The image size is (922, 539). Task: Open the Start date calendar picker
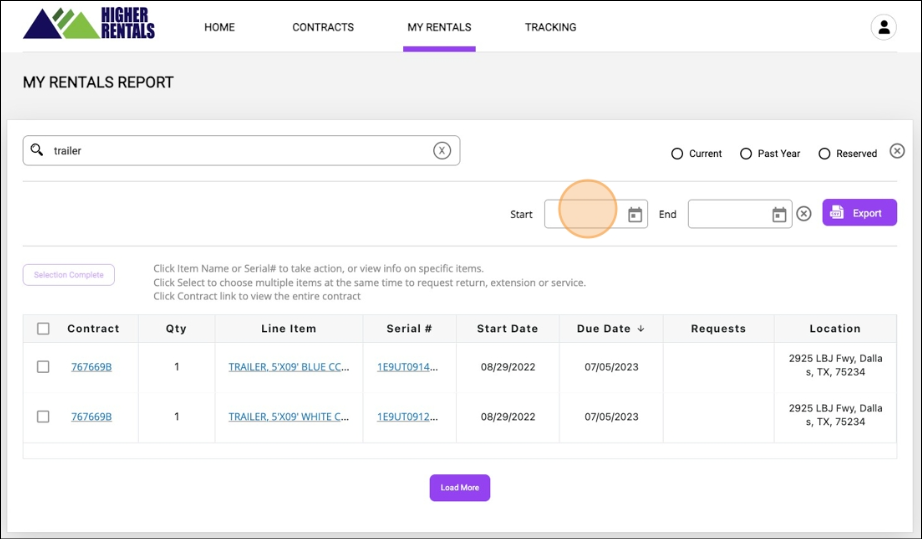coord(634,214)
